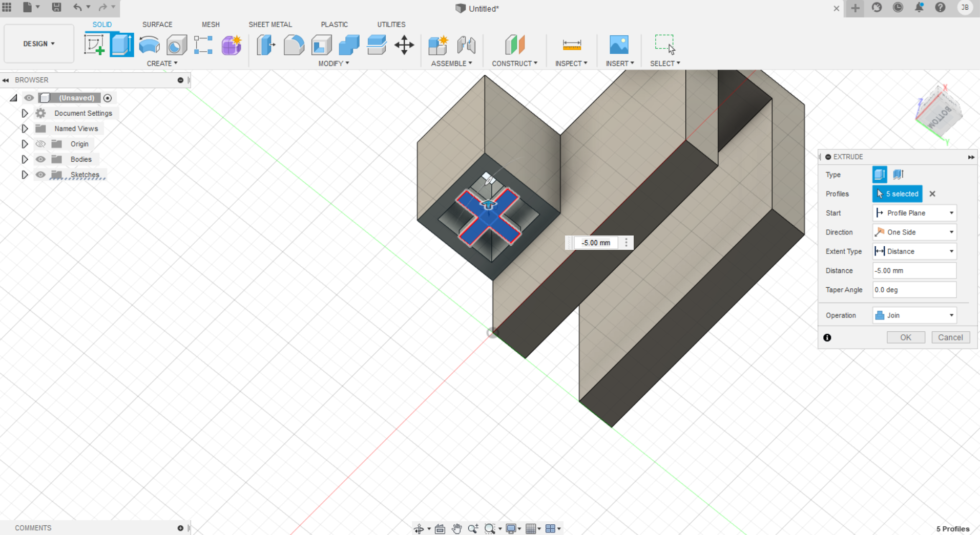Switch to the PLASTIC tab
Image resolution: width=980 pixels, height=535 pixels.
pos(334,24)
